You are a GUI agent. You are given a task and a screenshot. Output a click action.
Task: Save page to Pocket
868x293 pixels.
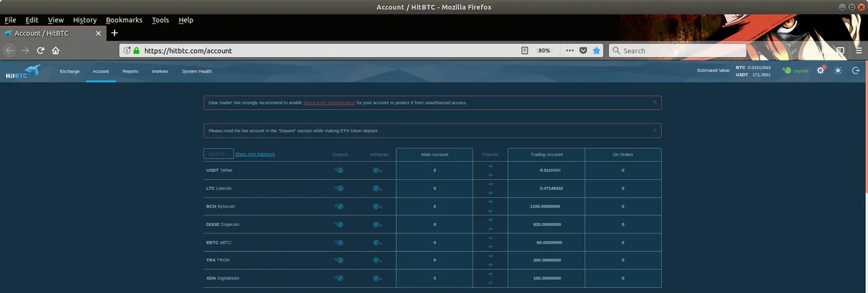pos(583,50)
